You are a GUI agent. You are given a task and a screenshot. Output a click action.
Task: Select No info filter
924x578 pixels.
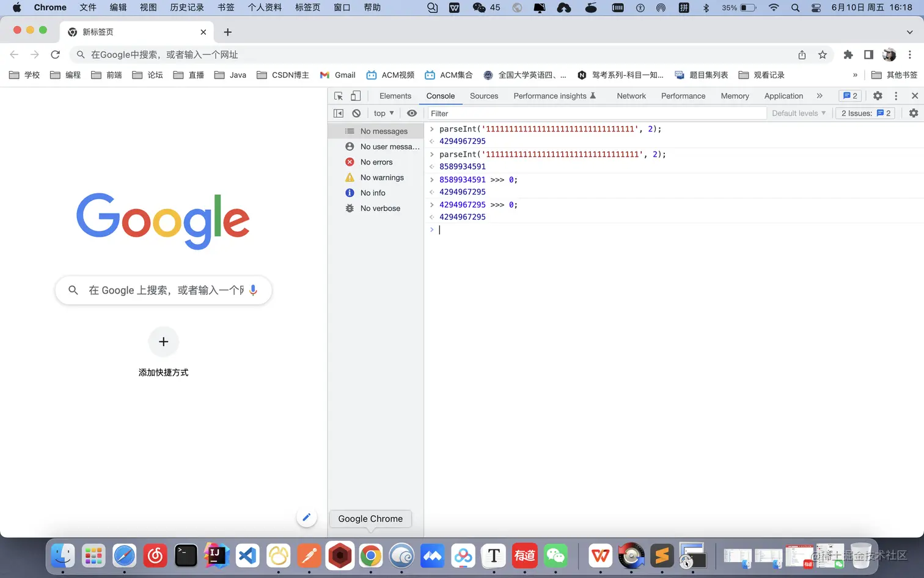(376, 193)
